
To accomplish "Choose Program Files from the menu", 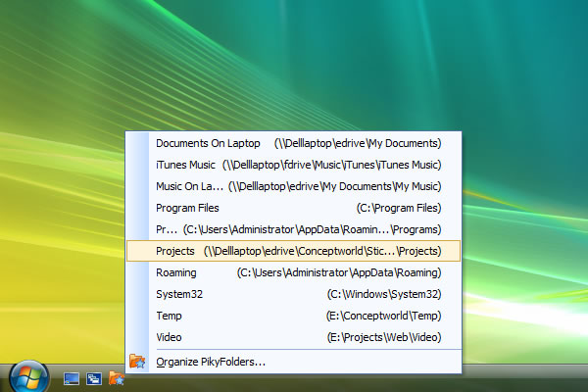I will [x=294, y=208].
